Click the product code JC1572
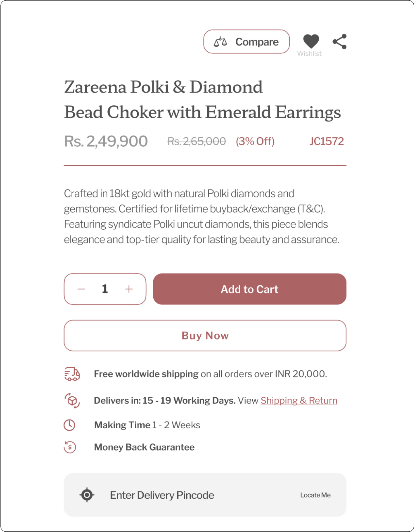The height and width of the screenshot is (532, 414). (326, 141)
